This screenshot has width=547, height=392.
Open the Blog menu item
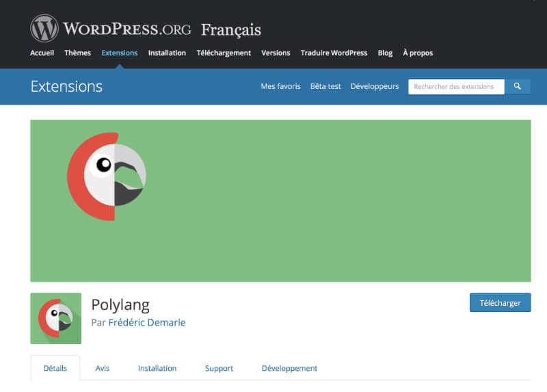[385, 53]
